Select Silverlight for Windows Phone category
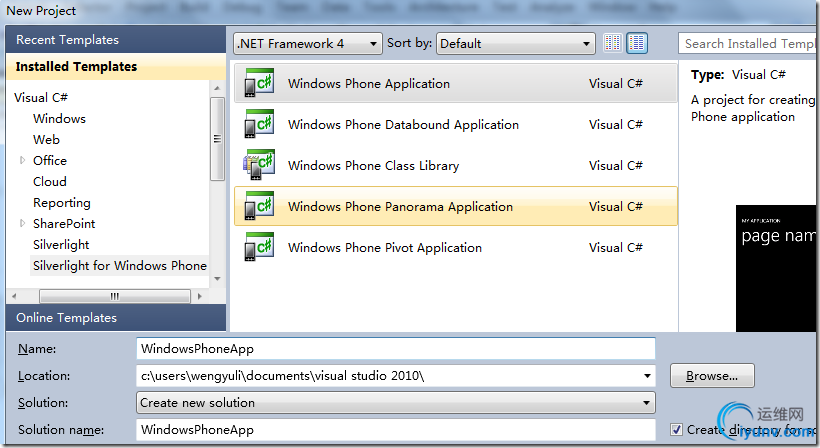 tap(119, 265)
